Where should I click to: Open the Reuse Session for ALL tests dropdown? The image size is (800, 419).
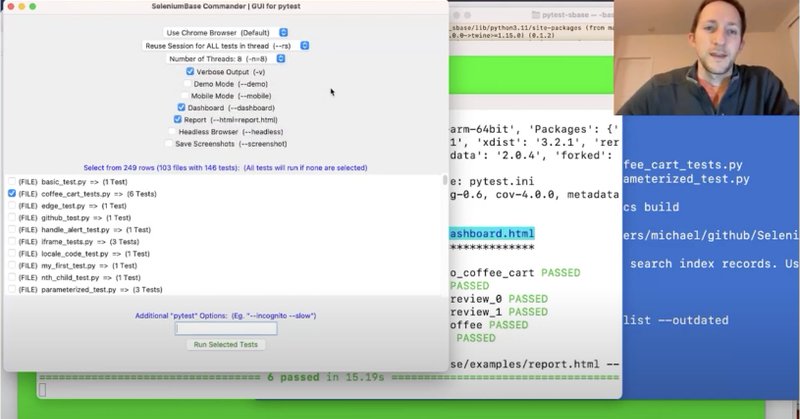(227, 46)
